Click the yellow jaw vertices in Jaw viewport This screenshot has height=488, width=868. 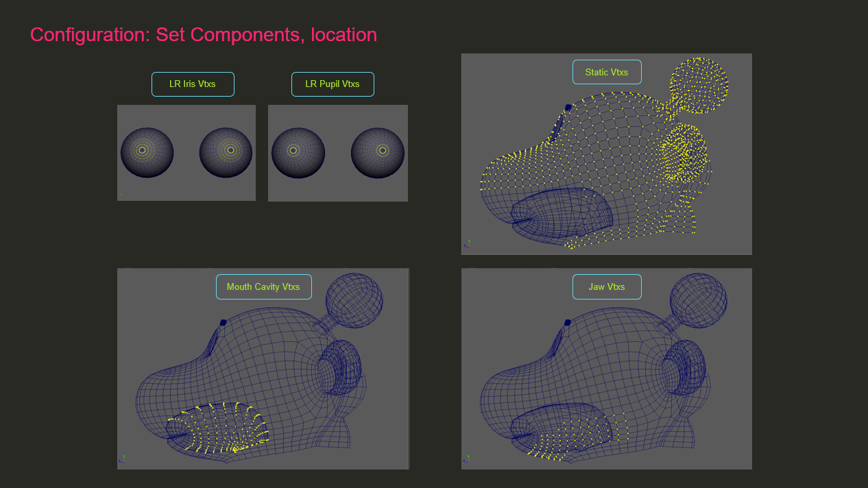[576, 437]
